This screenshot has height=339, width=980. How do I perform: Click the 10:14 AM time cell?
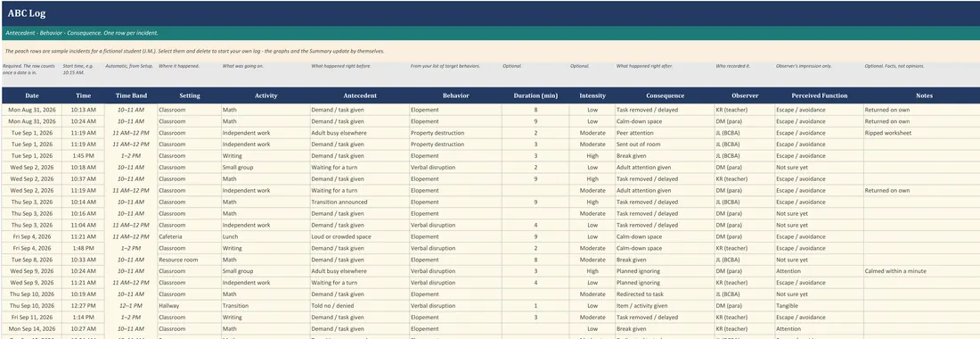[83, 202]
